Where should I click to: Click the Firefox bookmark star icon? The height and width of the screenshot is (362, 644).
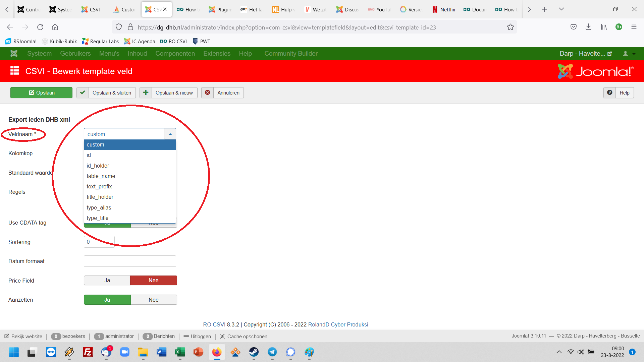coord(510,27)
